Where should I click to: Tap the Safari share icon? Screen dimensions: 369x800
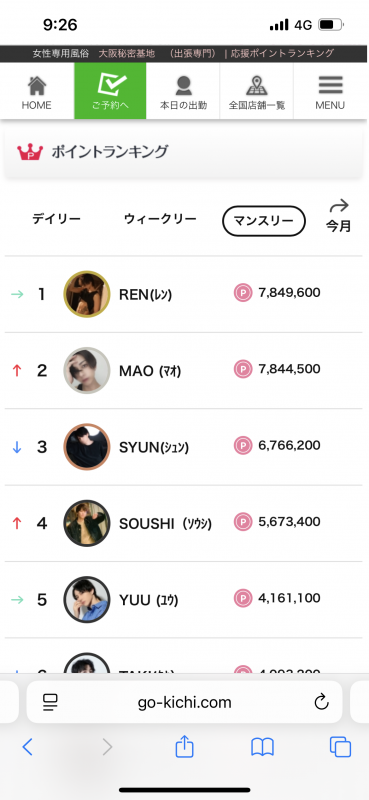coord(184,747)
